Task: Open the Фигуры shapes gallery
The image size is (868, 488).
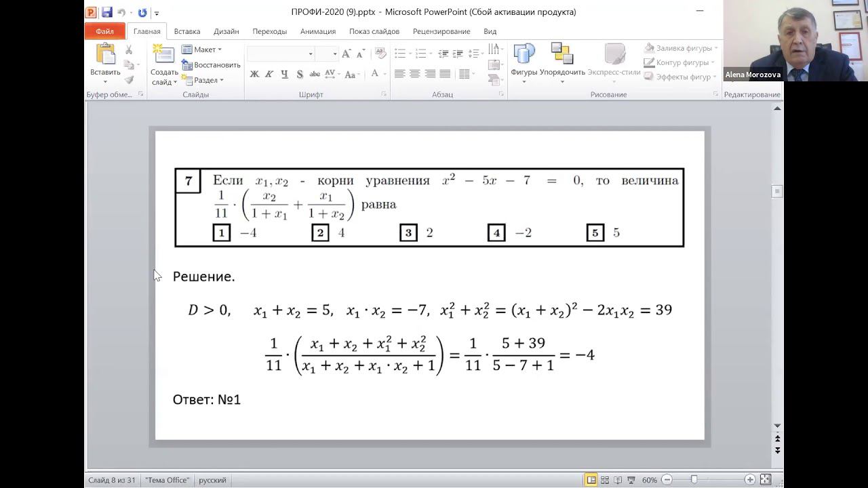Action: pos(524,63)
